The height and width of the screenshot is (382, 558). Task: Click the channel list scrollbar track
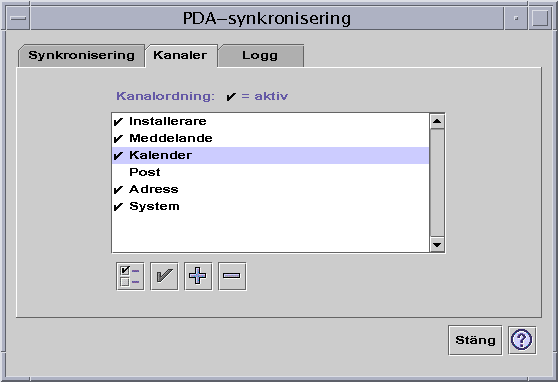(437, 183)
